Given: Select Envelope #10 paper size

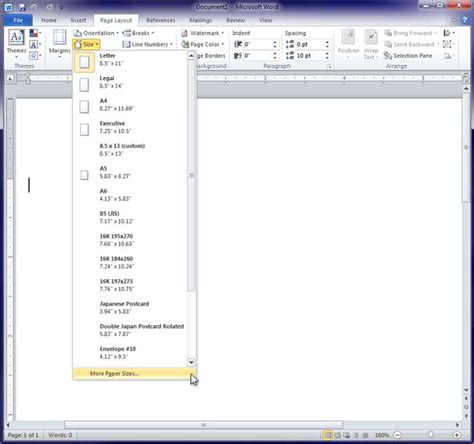Looking at the screenshot, I should (x=130, y=355).
